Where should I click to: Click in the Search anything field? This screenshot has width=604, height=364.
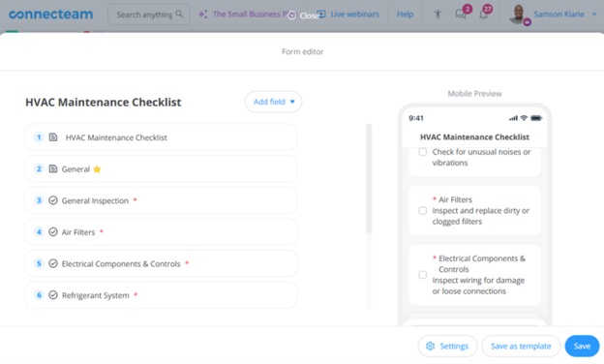[x=148, y=15]
